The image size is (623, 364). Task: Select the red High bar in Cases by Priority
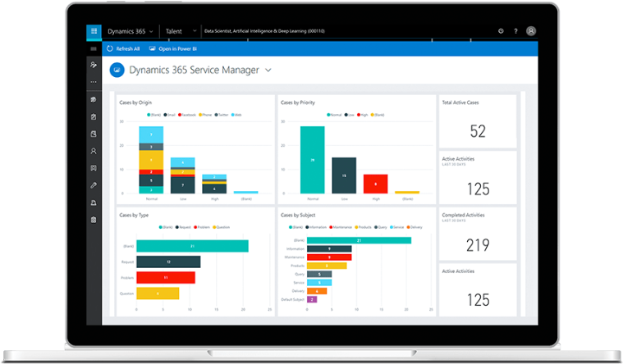375,184
